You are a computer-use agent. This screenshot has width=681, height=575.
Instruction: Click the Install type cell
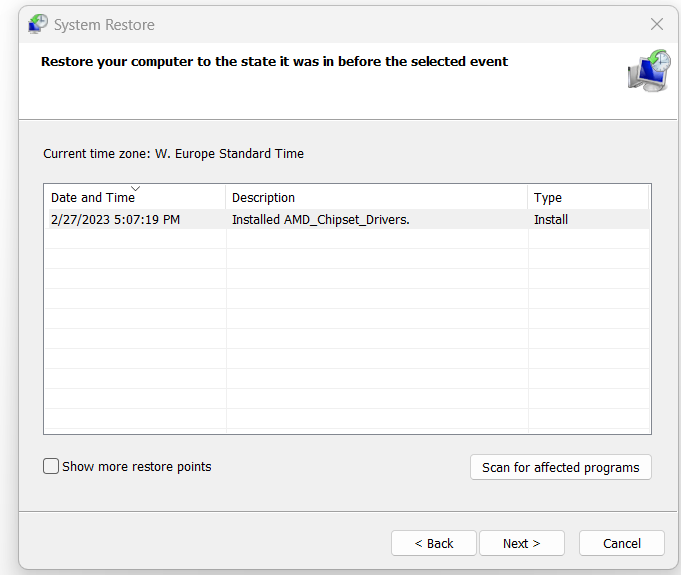click(x=551, y=220)
